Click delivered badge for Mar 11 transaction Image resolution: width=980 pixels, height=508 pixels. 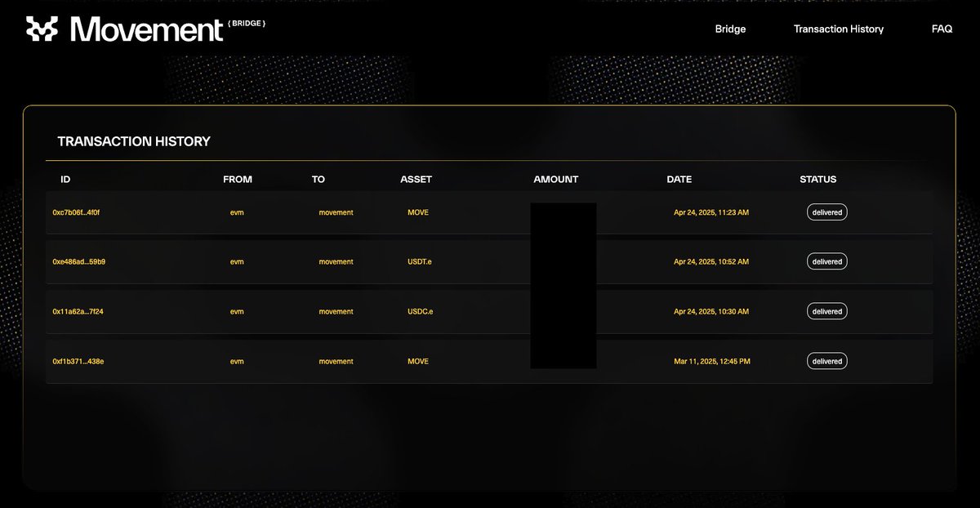[x=827, y=361]
